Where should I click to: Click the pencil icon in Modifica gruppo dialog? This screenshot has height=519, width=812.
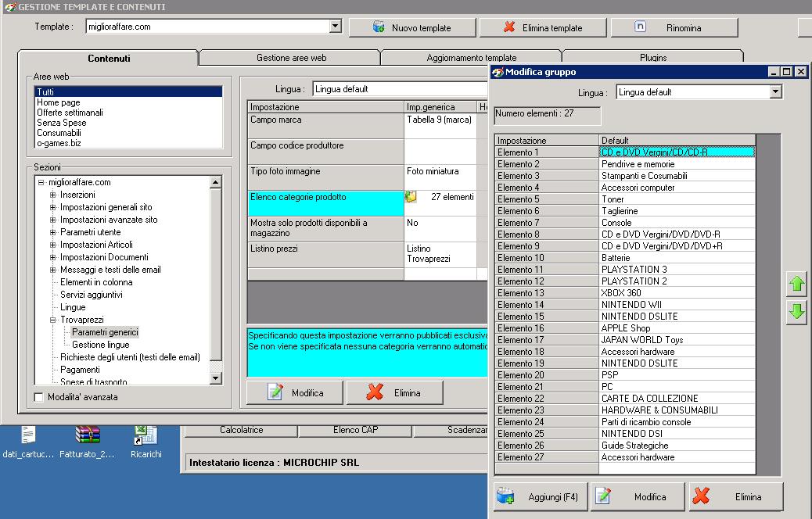[x=603, y=496]
